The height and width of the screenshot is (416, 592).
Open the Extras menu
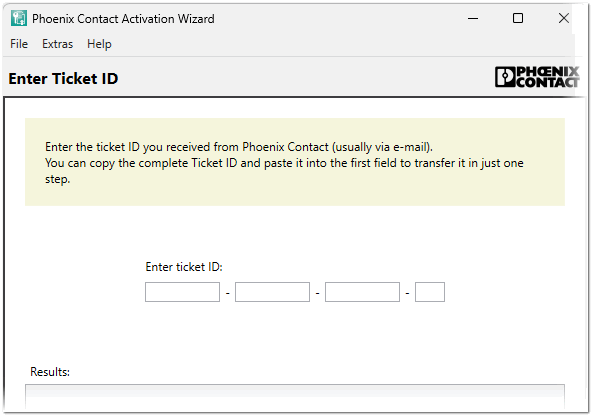(x=57, y=44)
